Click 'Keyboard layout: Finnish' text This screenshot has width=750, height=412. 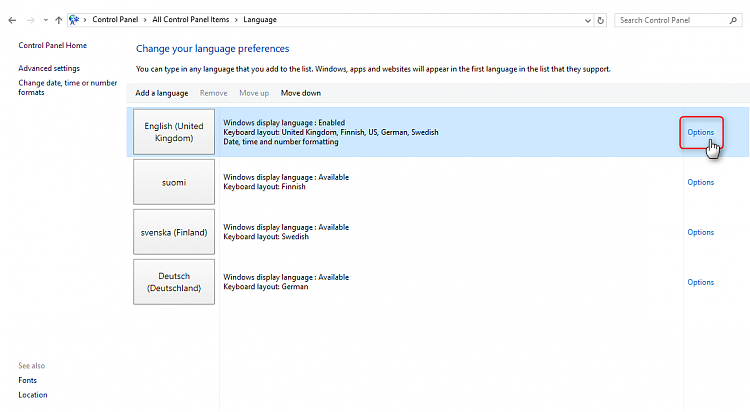click(264, 187)
